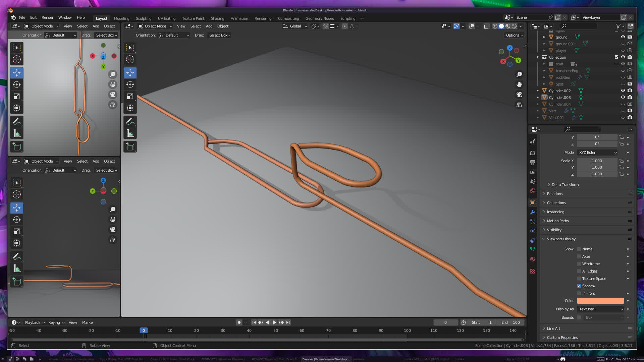Viewport: 644px width, 362px height.
Task: Click the orange viewport Color swatch
Action: pos(600,301)
